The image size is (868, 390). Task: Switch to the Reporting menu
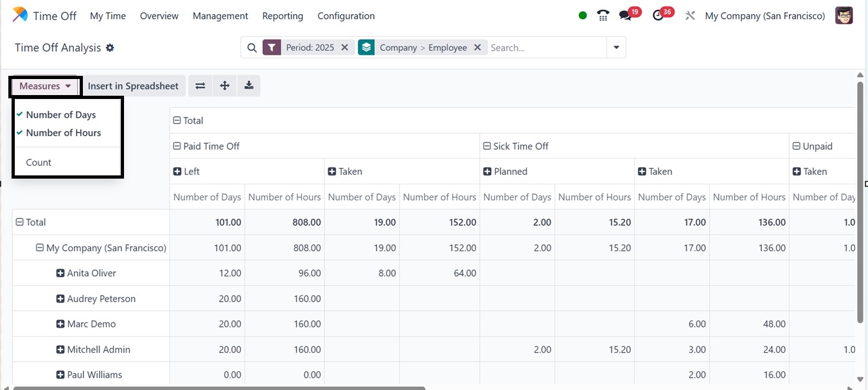282,15
